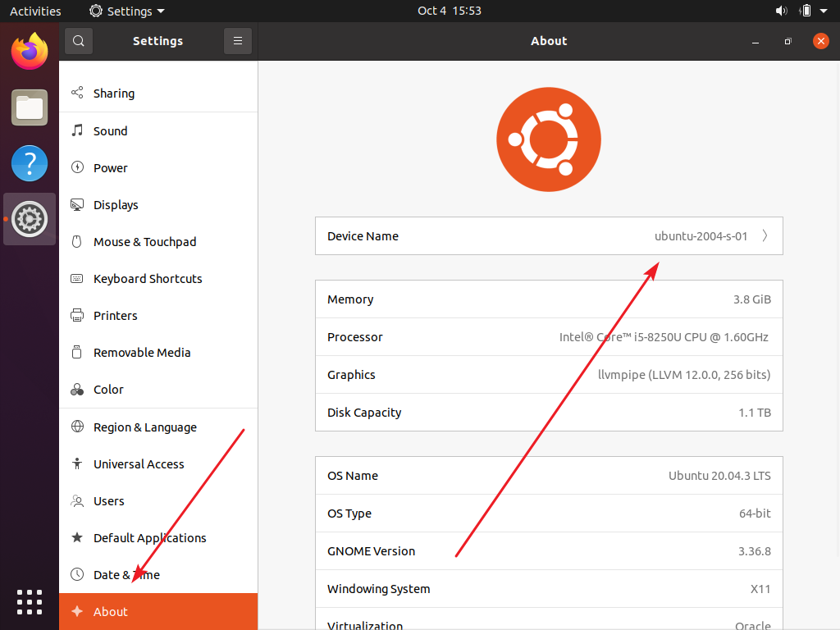Image resolution: width=840 pixels, height=630 pixels.
Task: Open the Users settings panel
Action: click(x=158, y=501)
